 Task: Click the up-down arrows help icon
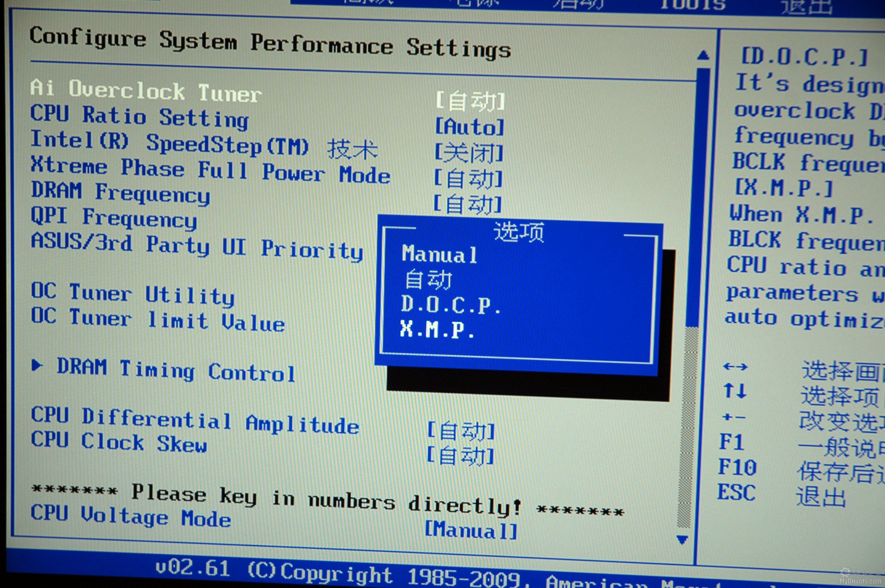[735, 391]
